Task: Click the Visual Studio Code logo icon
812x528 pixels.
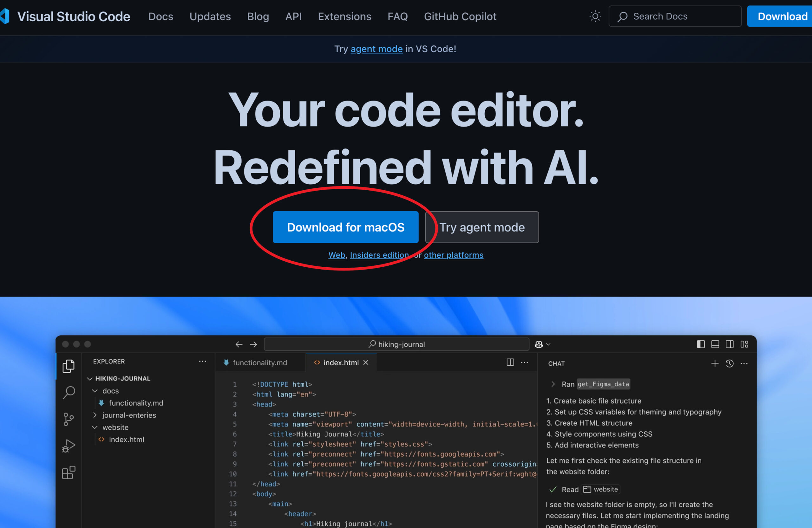Action: pos(4,16)
